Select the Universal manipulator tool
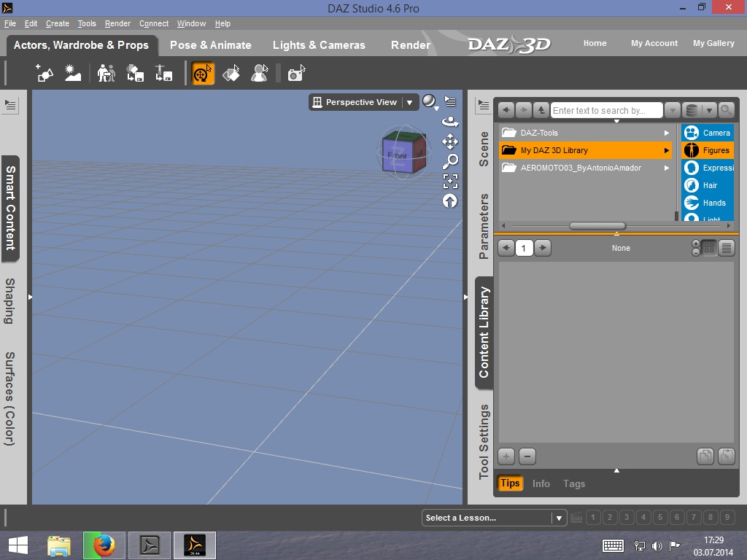The height and width of the screenshot is (560, 747). click(203, 74)
